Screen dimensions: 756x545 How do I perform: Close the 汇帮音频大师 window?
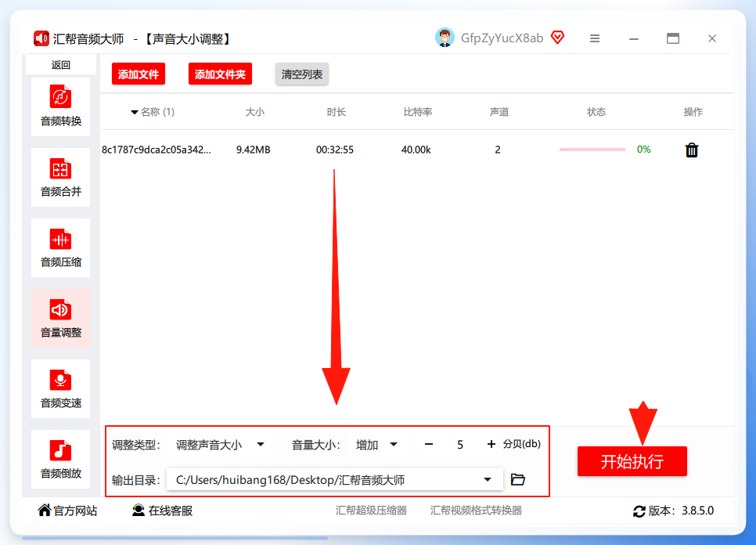coord(712,38)
